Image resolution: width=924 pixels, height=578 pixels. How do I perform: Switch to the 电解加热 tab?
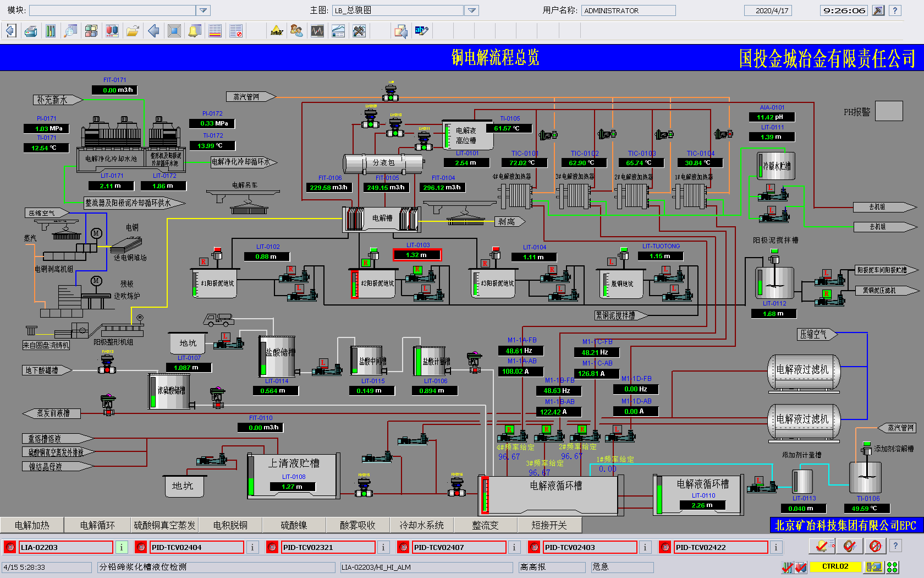click(32, 525)
